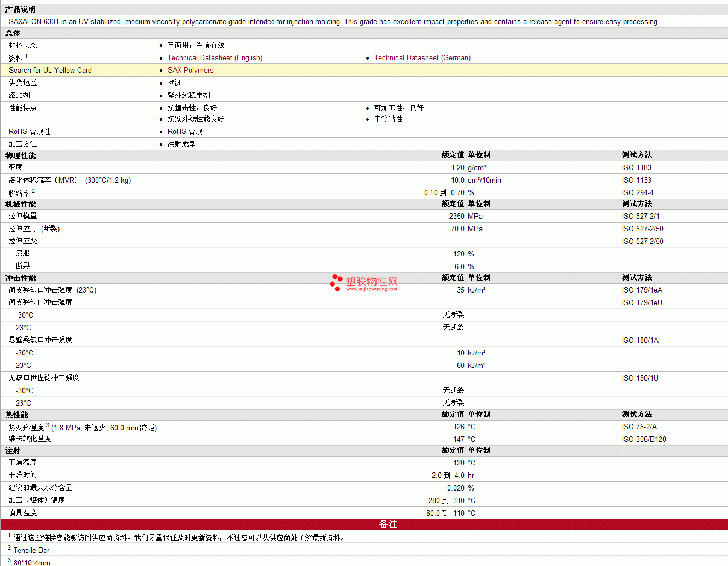Click the 模具温度 property label
Viewport: 728px width, 566px height.
coord(23,513)
